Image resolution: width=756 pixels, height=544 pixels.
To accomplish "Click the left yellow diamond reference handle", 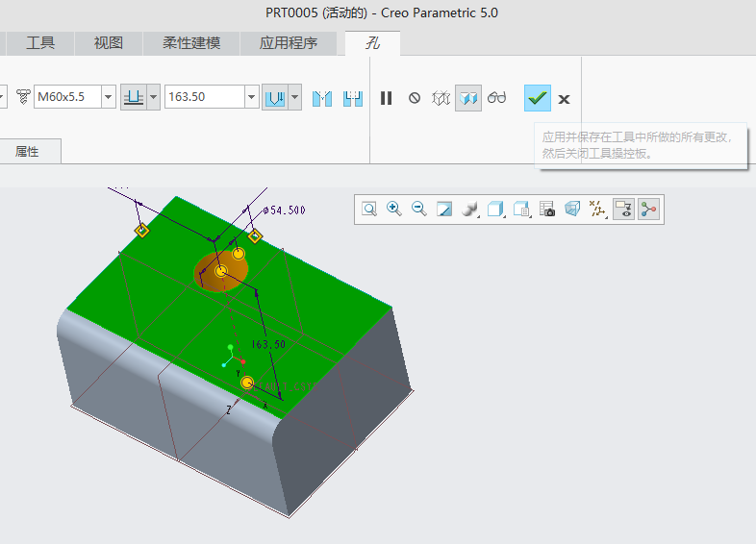I will (141, 231).
